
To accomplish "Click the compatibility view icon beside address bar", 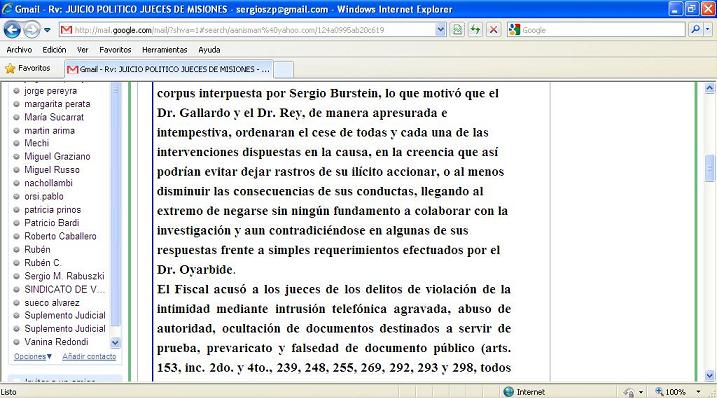I will point(457,30).
